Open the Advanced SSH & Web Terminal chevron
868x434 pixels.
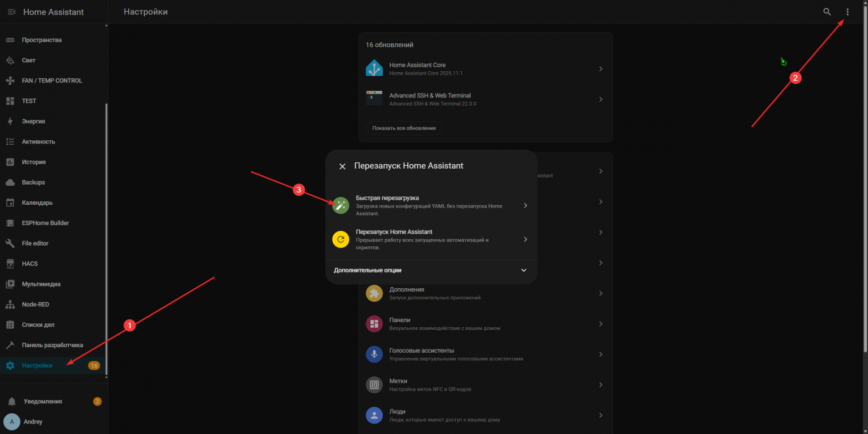tap(601, 100)
